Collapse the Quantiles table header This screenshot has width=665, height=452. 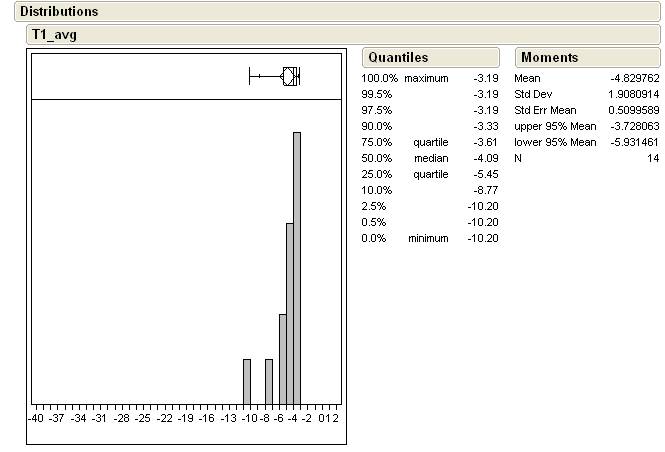pyautogui.click(x=397, y=58)
